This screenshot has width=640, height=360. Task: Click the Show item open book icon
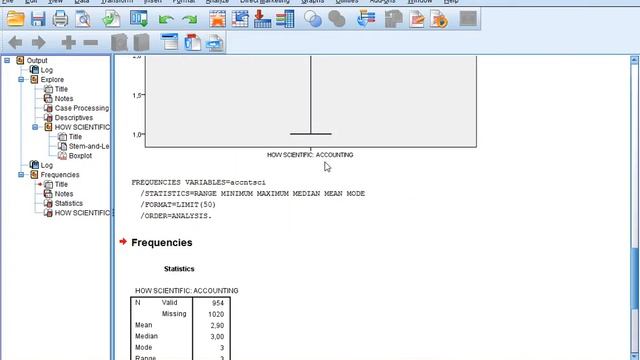point(119,42)
